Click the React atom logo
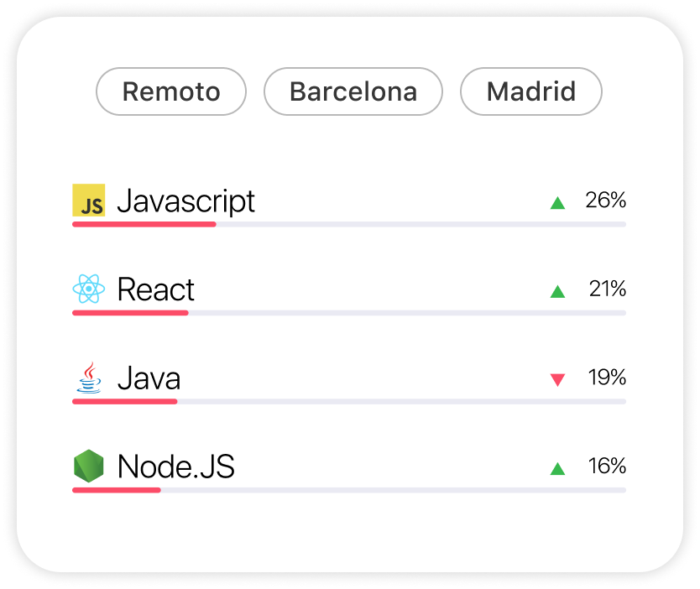The height and width of the screenshot is (589, 700). 89,289
